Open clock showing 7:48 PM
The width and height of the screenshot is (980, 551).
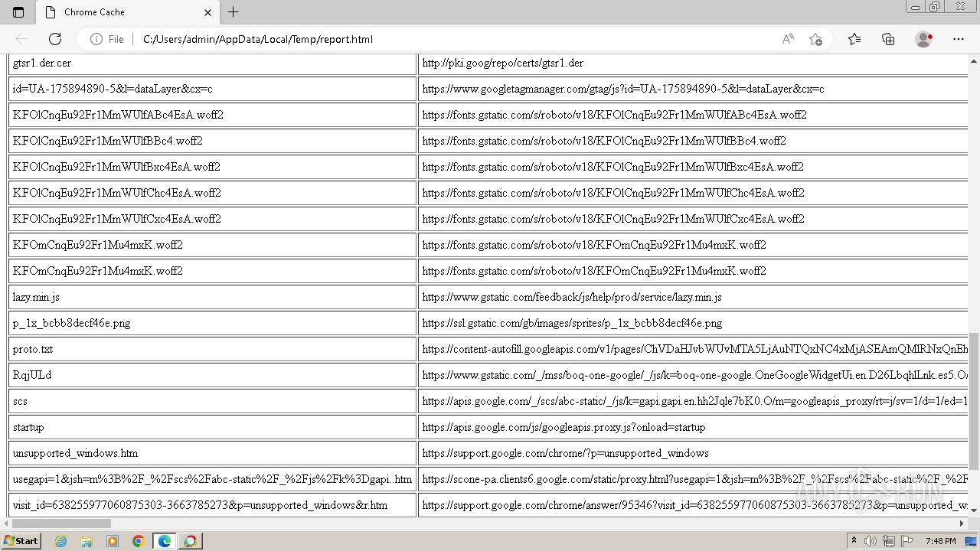940,541
